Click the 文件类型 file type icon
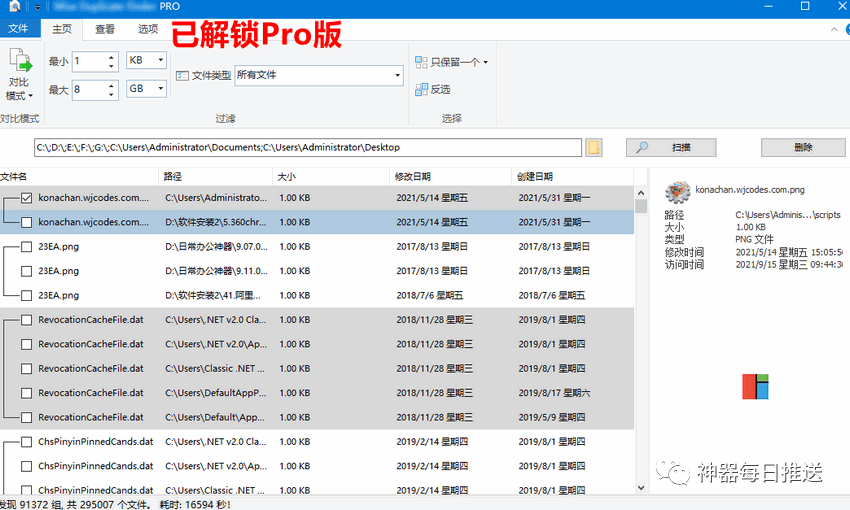 coord(182,75)
